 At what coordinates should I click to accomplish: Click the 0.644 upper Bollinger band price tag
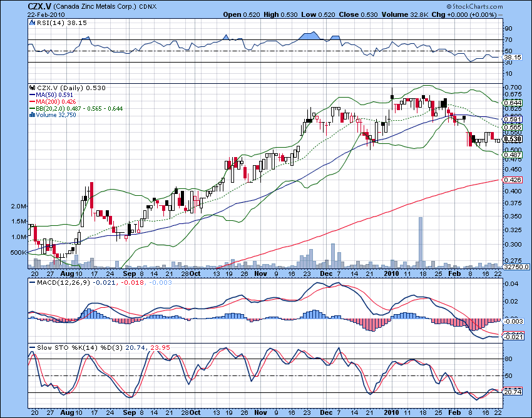(x=513, y=103)
